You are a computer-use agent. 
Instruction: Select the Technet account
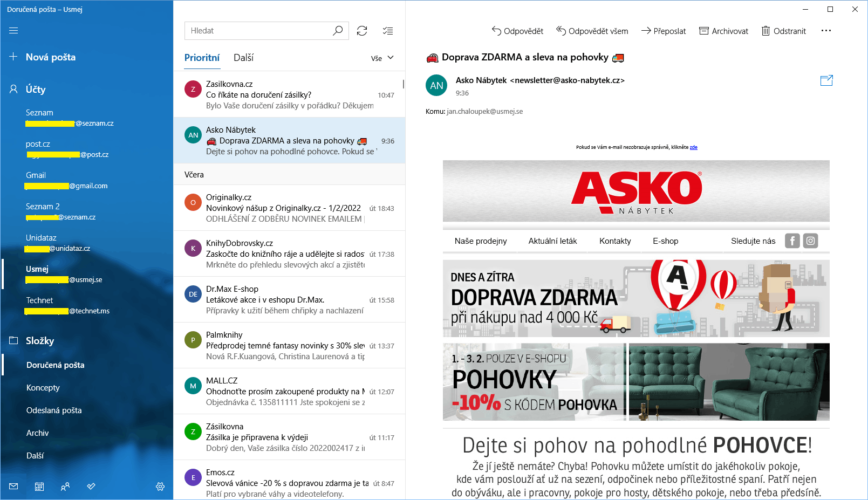86,305
